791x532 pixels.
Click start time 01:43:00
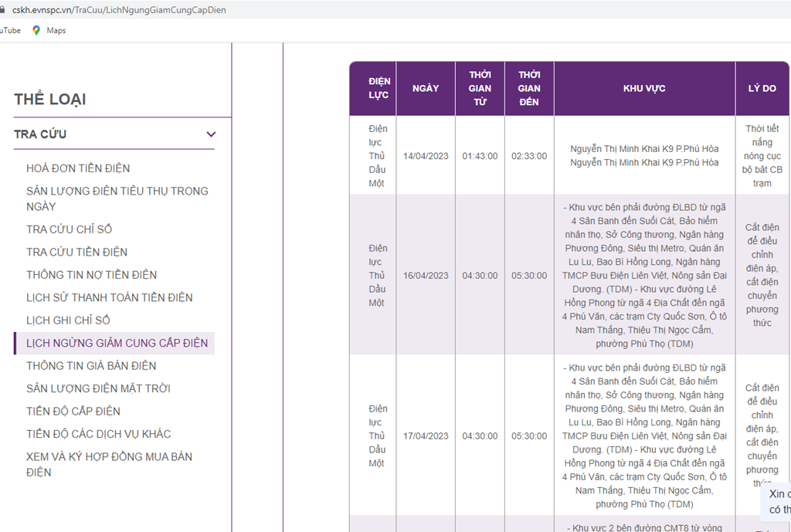pos(480,156)
